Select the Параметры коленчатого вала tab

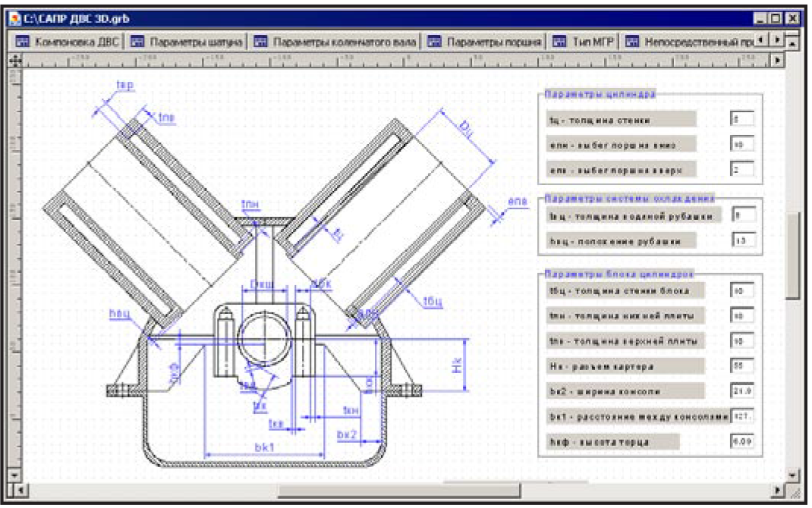pos(335,42)
